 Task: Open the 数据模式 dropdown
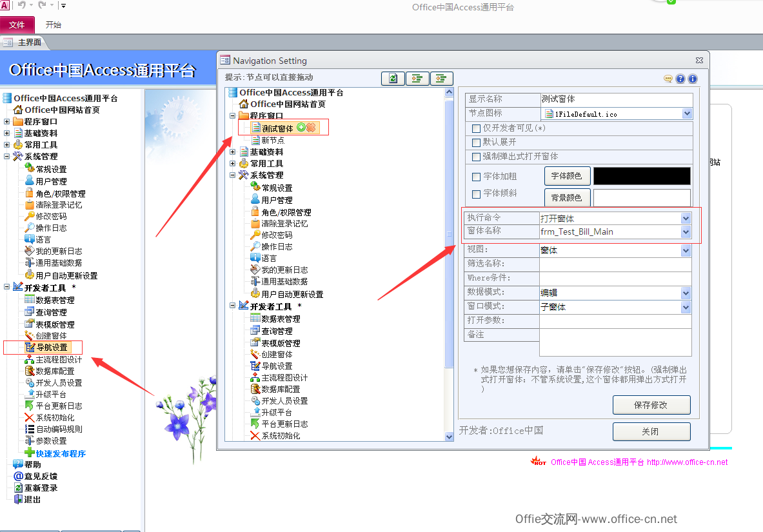pos(686,293)
